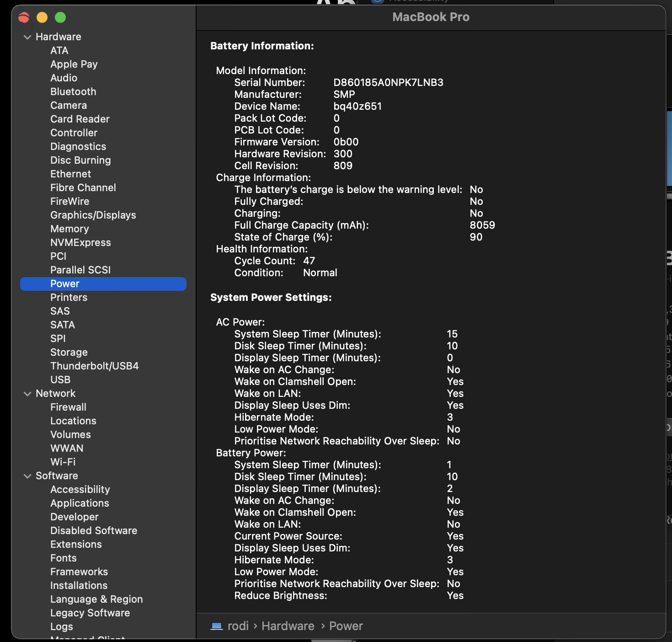Image resolution: width=672 pixels, height=642 pixels.
Task: Open the NVMExpress entry
Action: pos(80,242)
